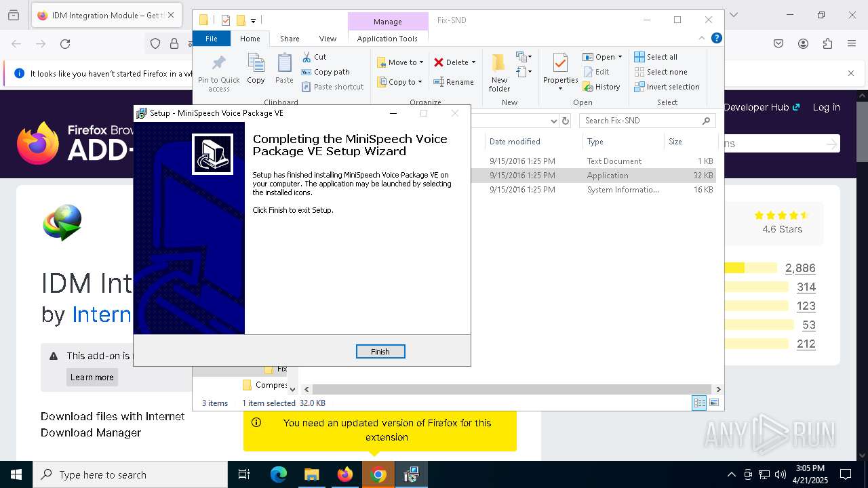Open the Properties dropdown arrow

click(x=560, y=88)
